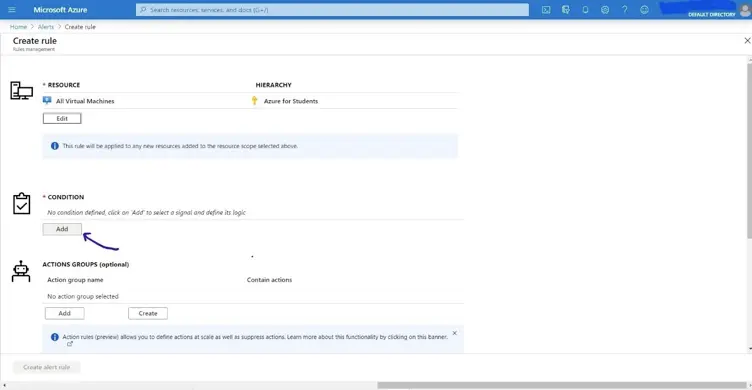Click the No action group selected text
The width and height of the screenshot is (752, 390).
[x=82, y=296]
